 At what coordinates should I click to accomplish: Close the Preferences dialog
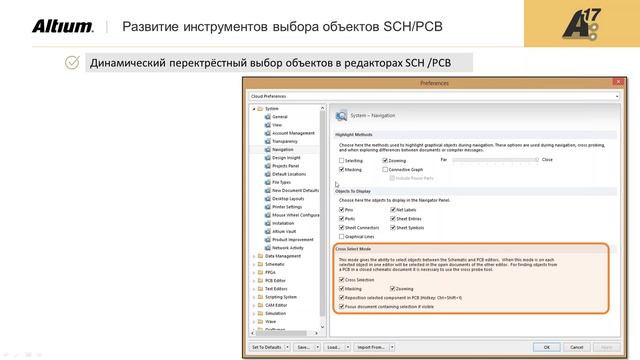click(618, 82)
